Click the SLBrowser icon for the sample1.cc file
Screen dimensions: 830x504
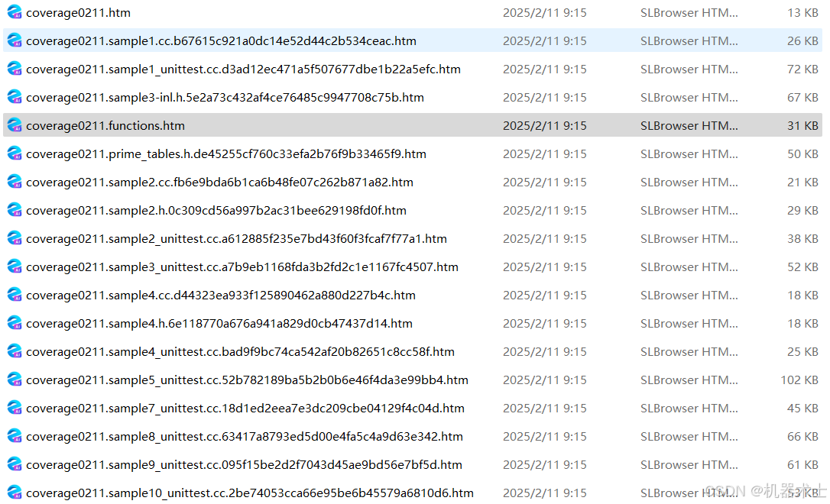point(14,40)
